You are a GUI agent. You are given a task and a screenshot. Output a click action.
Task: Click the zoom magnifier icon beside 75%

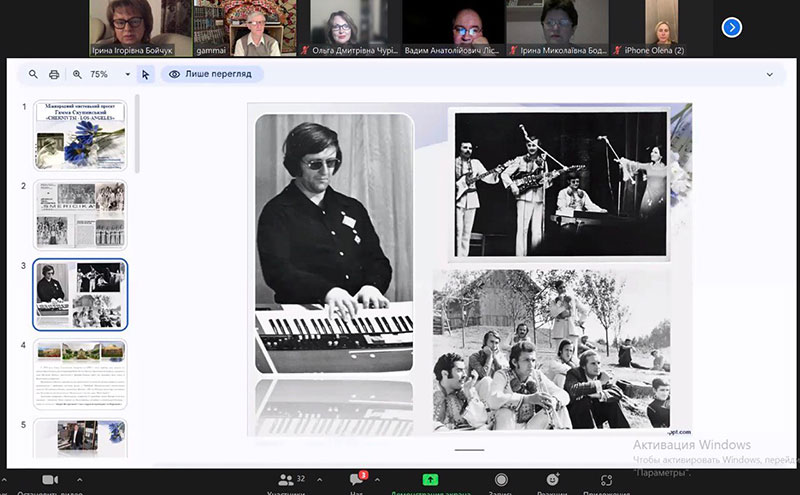(77, 75)
